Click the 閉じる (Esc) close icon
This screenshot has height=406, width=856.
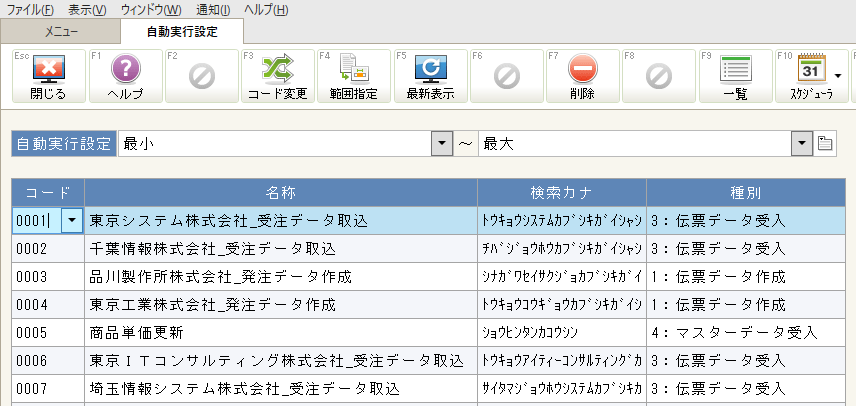coord(49,69)
